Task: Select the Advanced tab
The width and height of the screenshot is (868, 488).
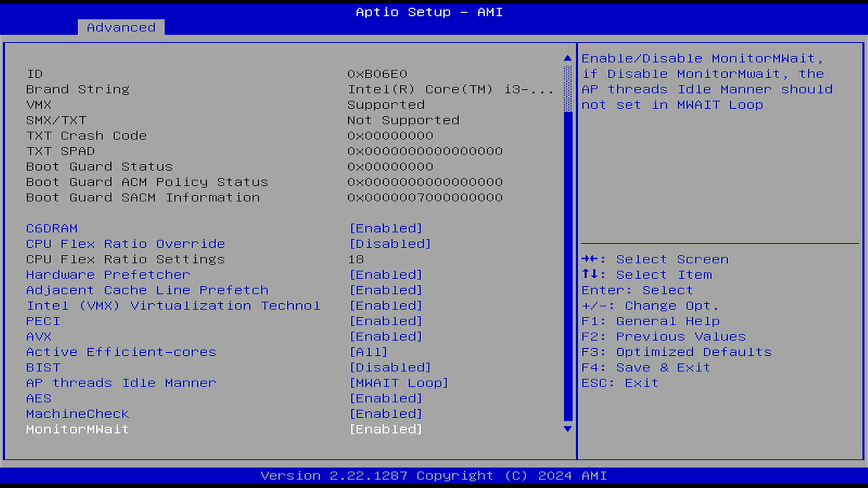Action: point(121,27)
